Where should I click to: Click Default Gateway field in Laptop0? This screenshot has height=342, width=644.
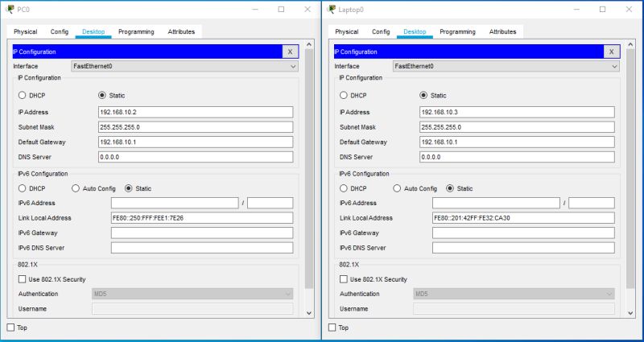click(517, 142)
